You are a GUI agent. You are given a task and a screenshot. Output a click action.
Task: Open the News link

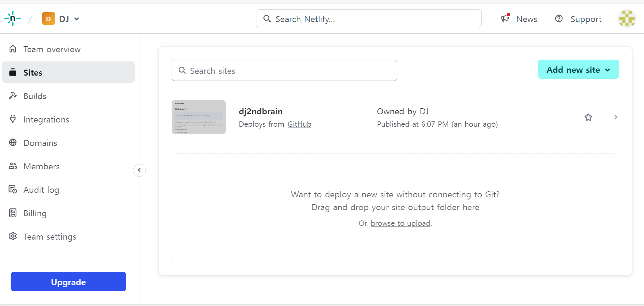[x=527, y=19]
